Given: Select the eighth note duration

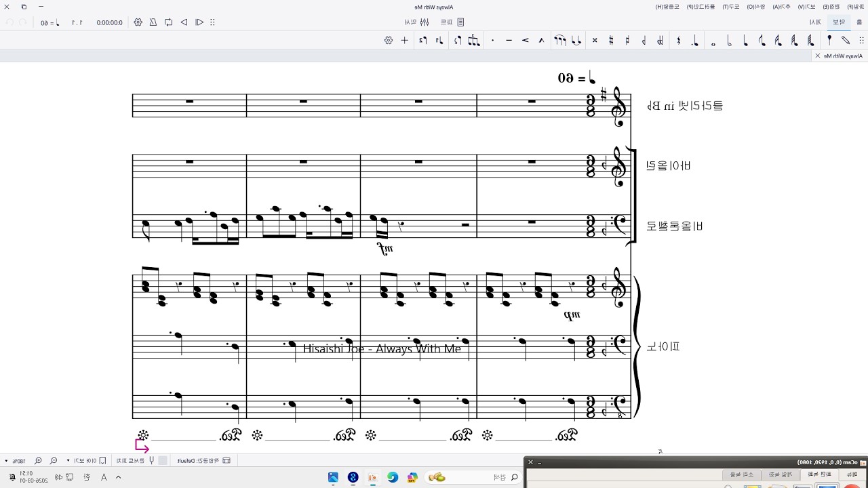Looking at the screenshot, I should click(762, 40).
